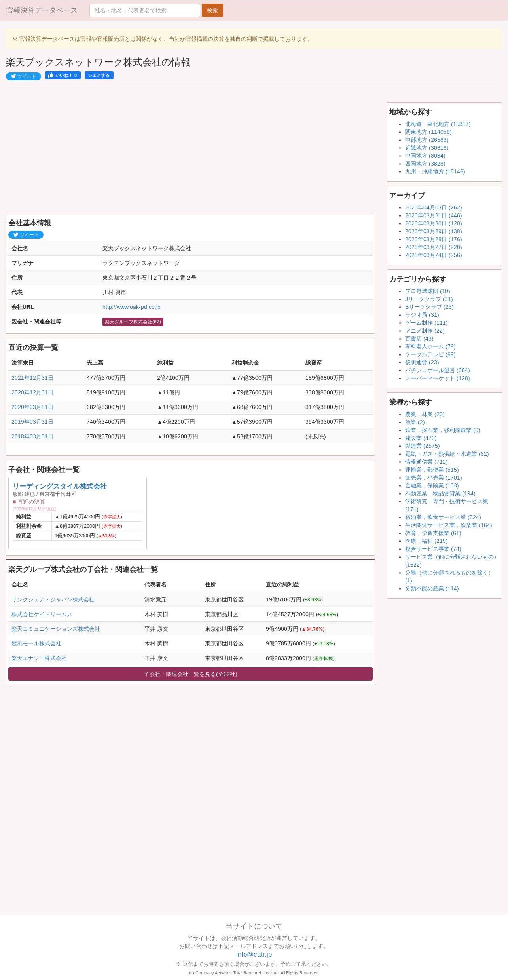Open archive 2023年03月30日 (120)
Image resolution: width=508 pixels, height=980 pixels.
click(x=433, y=223)
